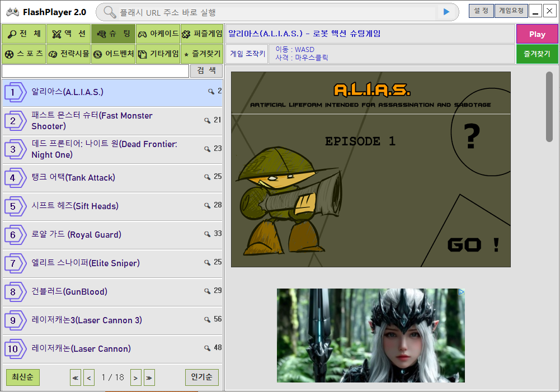Select the 어드벤처 category tab

click(113, 54)
